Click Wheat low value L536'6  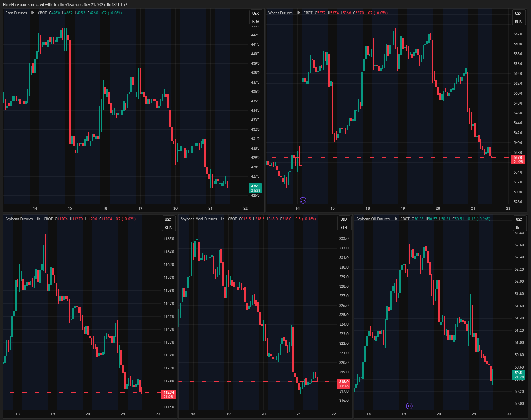[346, 13]
